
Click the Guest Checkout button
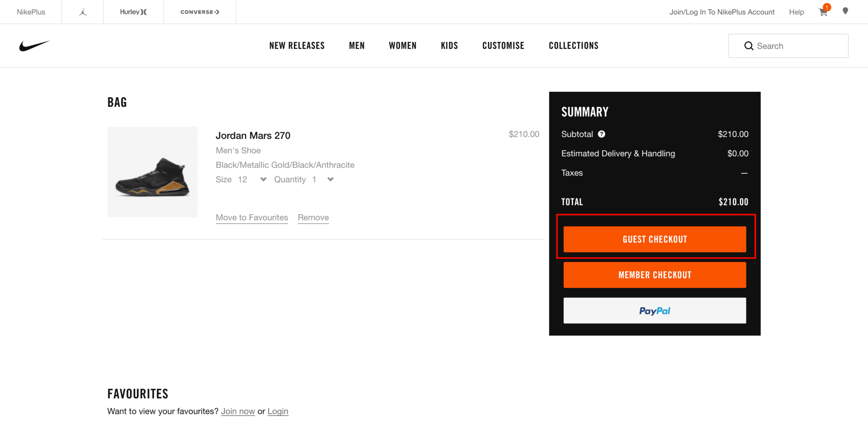(x=655, y=239)
